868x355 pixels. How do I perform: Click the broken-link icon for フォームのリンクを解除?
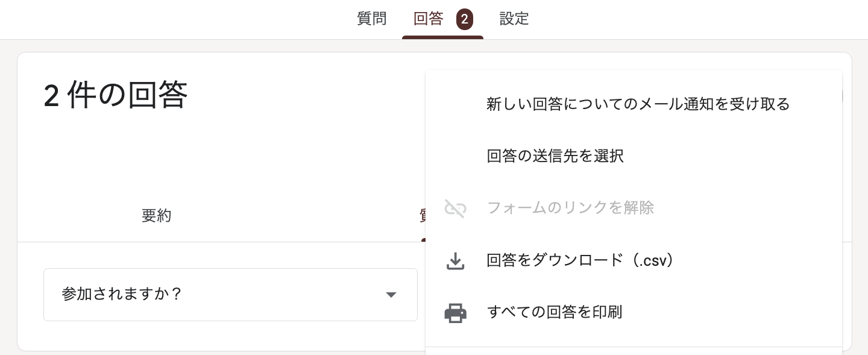[455, 209]
